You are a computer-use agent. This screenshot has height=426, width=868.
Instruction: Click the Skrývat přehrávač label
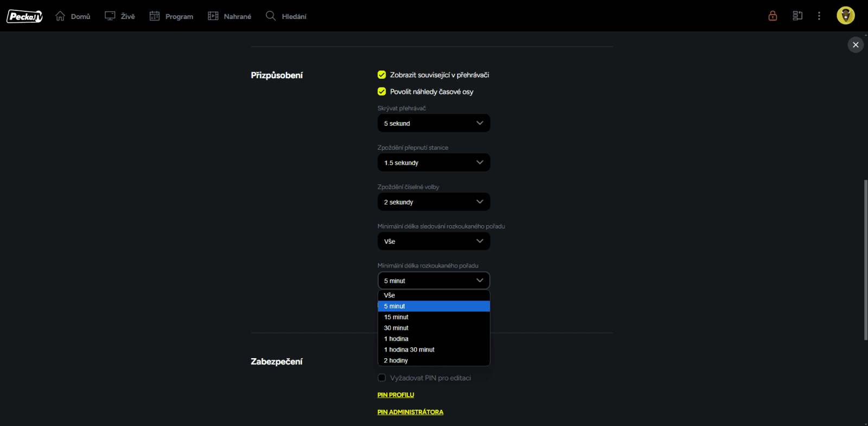click(x=401, y=109)
